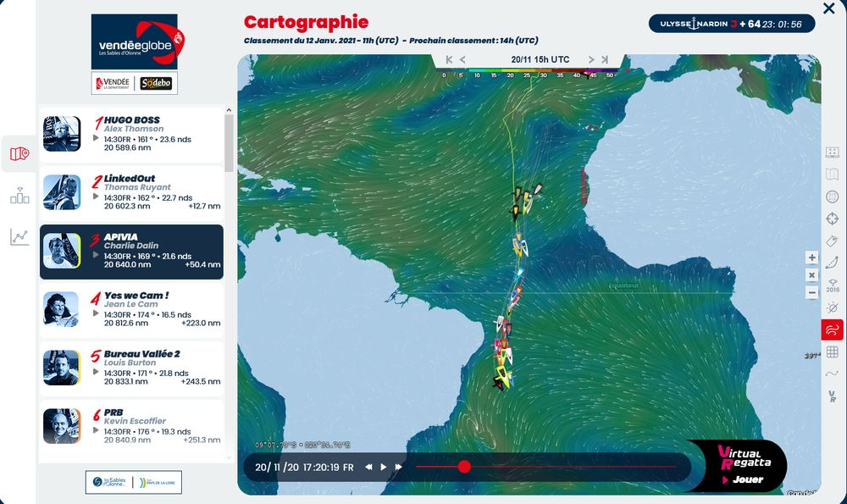Expand LinkedOut details arrow
This screenshot has width=847, height=504.
pos(96,197)
